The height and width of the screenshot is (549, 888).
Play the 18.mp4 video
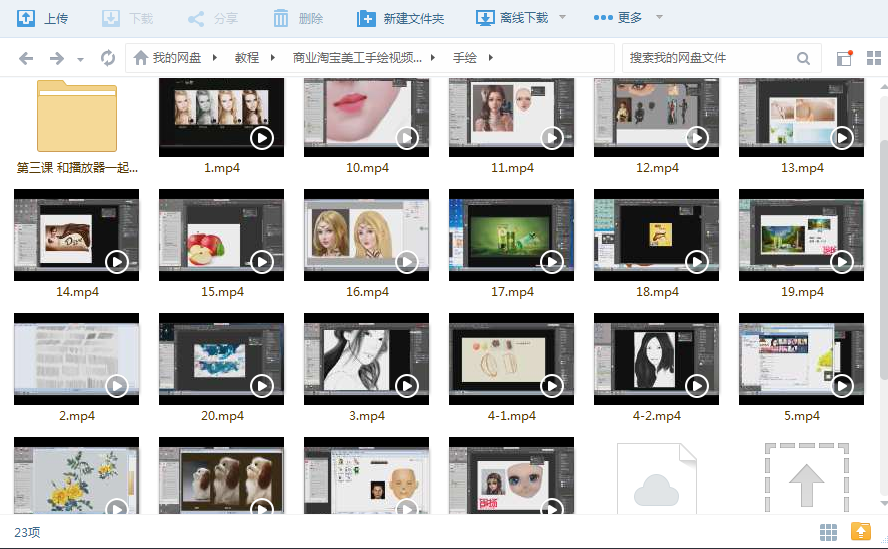pyautogui.click(x=697, y=262)
